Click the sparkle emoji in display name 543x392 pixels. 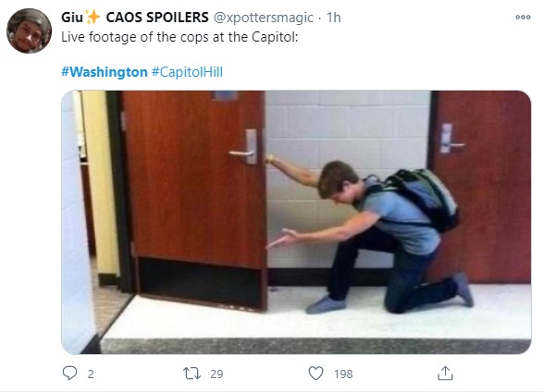[93, 17]
